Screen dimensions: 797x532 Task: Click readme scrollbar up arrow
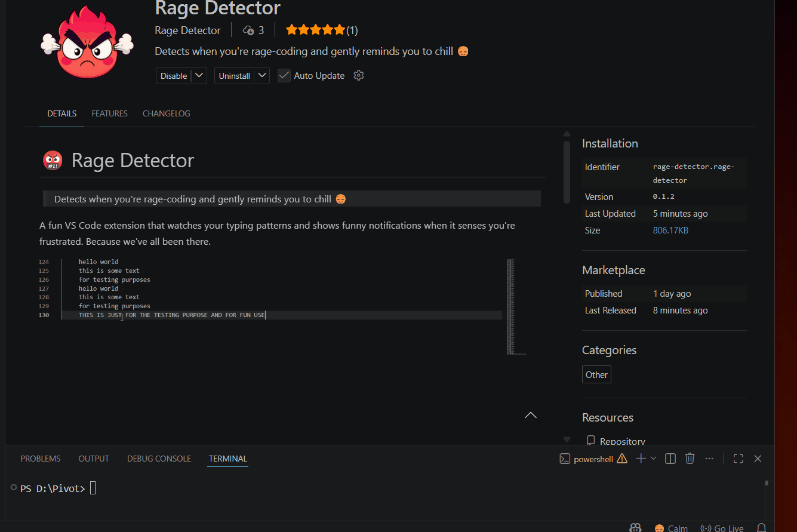(x=567, y=134)
